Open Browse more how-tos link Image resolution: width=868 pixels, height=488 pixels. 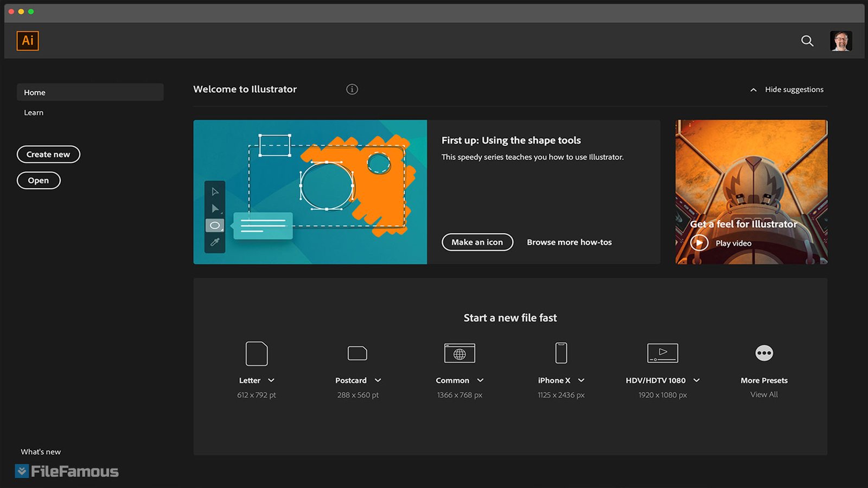coord(569,242)
